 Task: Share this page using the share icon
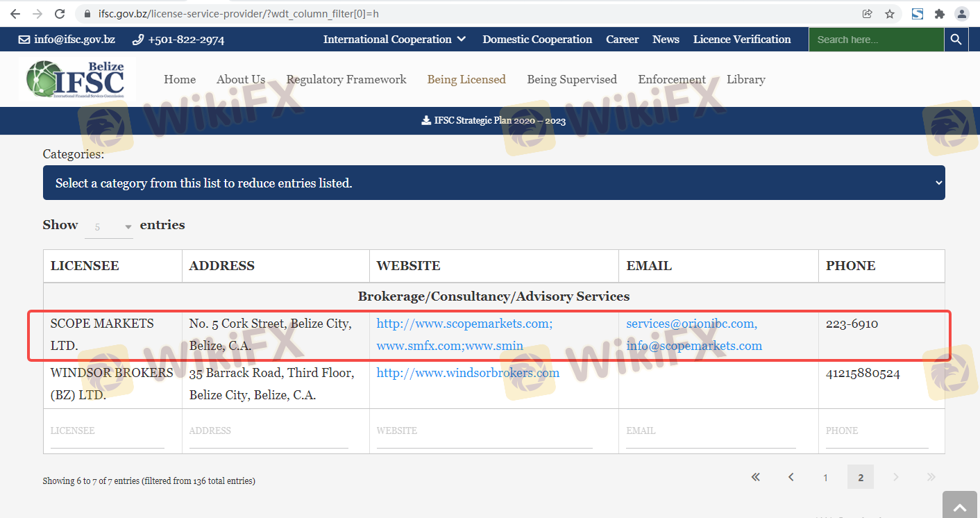pos(867,14)
